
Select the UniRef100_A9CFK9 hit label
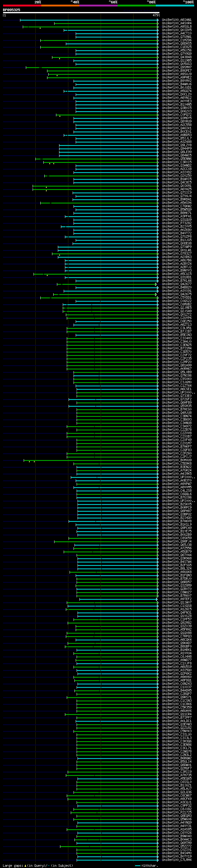click(x=176, y=799)
